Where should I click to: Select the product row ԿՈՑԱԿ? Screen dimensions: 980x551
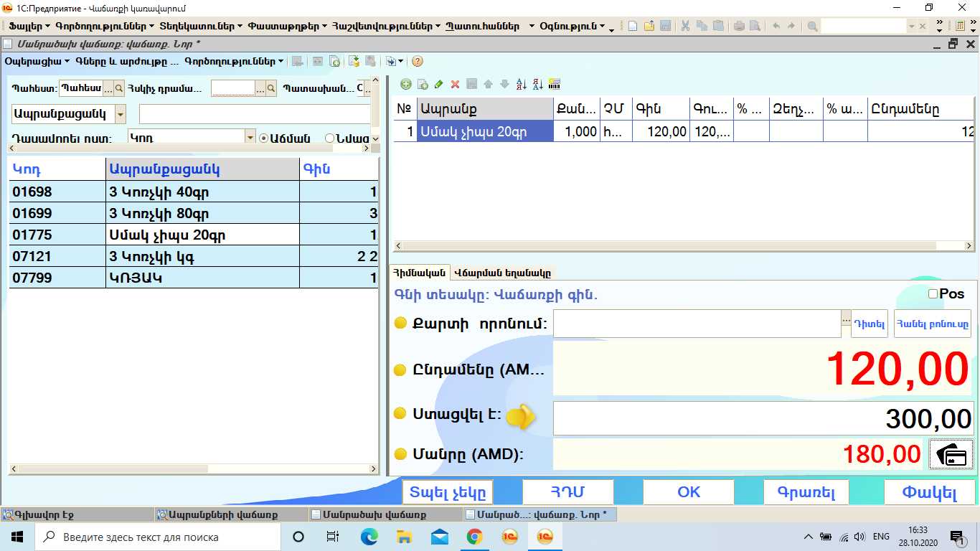[194, 278]
